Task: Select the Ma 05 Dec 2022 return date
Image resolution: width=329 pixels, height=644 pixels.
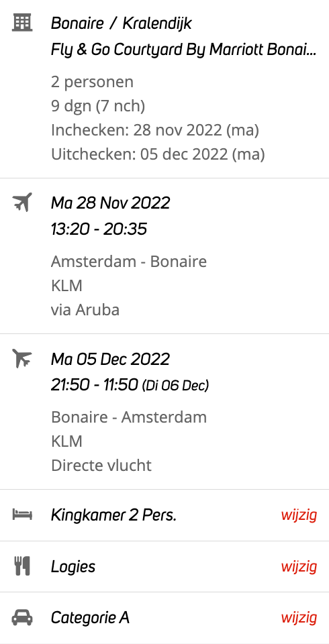Action: click(110, 359)
